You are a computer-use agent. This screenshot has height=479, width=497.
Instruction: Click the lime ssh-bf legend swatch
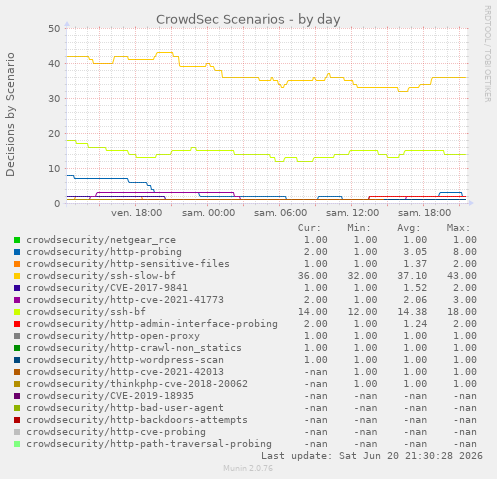[x=17, y=312]
